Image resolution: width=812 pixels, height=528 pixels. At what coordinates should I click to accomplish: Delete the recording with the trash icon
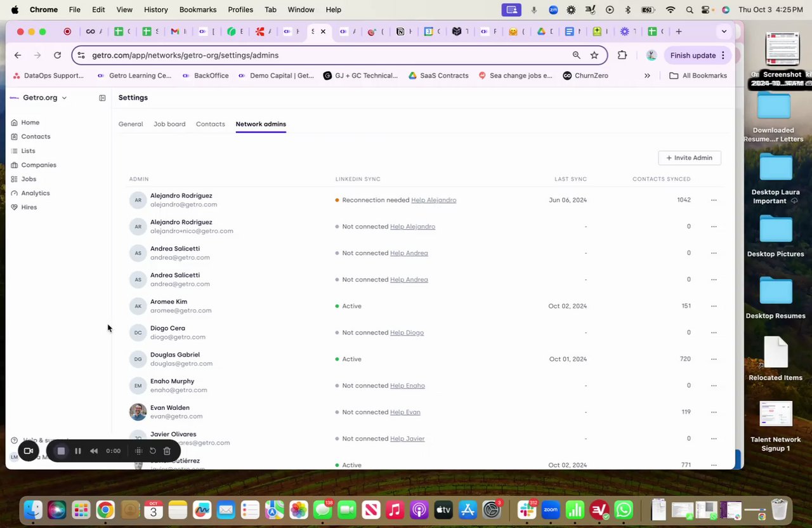click(167, 451)
